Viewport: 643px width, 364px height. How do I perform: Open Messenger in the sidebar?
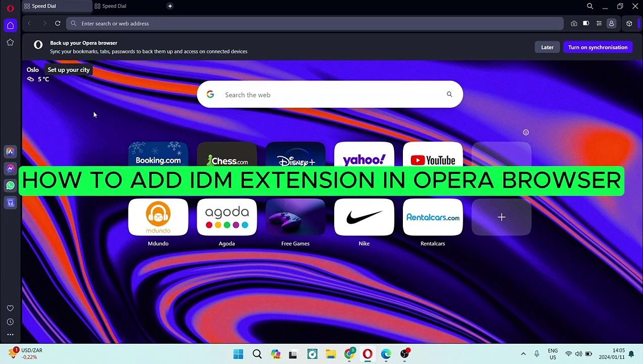[x=10, y=168]
